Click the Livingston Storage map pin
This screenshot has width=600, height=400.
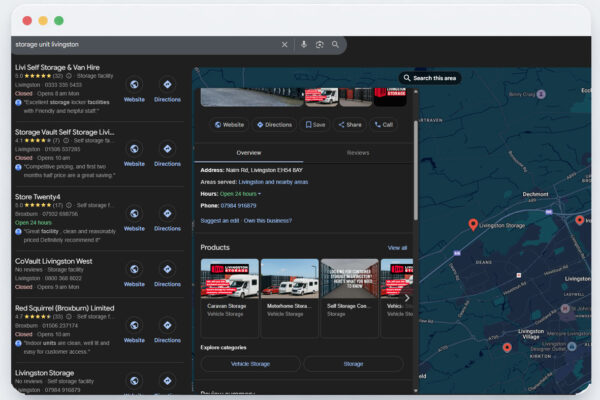point(474,226)
